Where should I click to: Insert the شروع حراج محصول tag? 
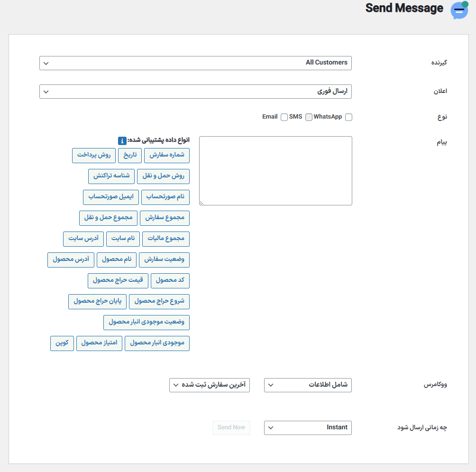coord(159,302)
